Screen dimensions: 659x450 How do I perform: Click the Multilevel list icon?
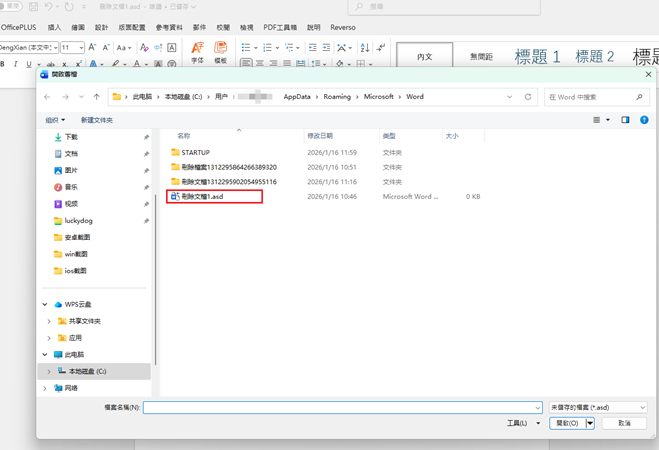(289, 47)
